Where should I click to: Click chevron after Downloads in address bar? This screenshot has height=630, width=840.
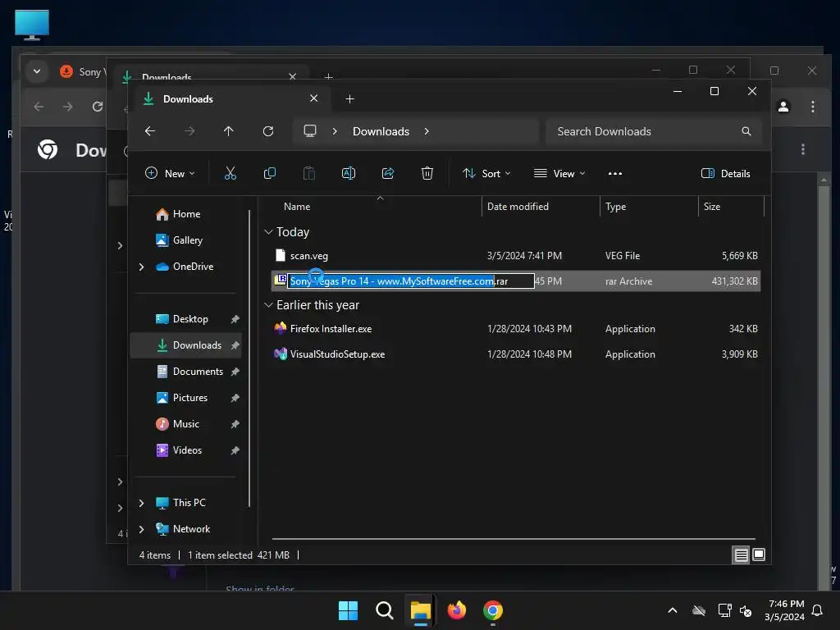427,131
